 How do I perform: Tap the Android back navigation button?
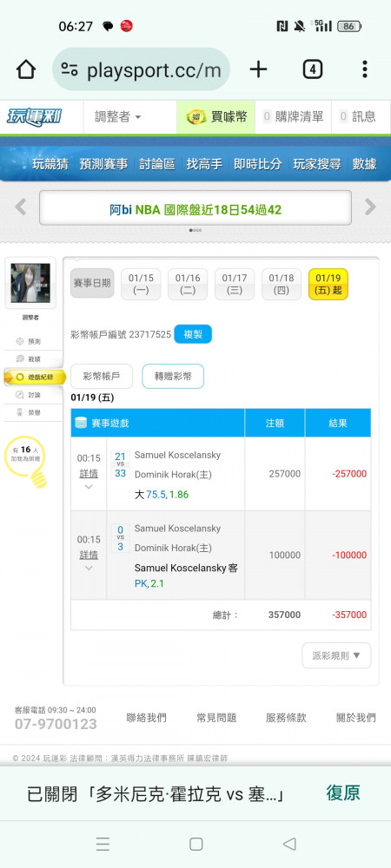coord(289,844)
